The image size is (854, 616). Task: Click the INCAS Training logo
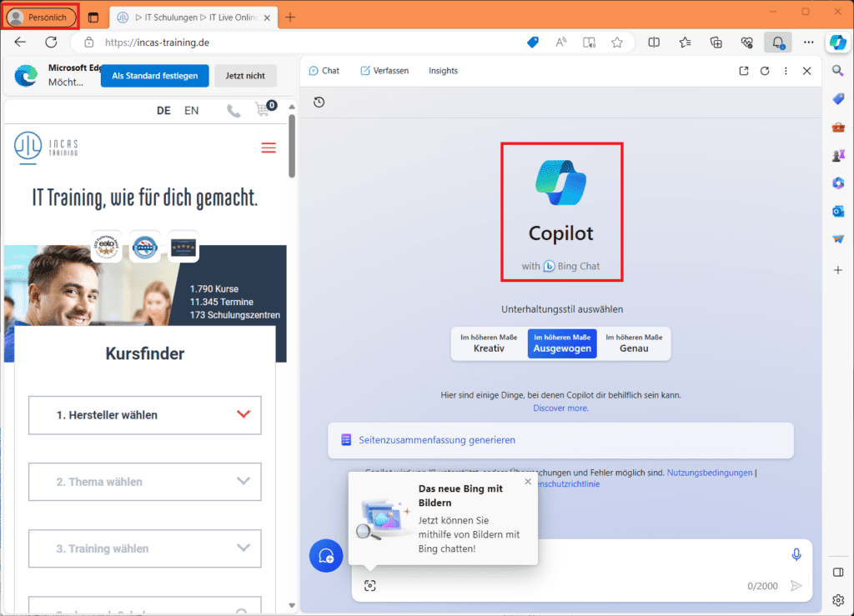[47, 148]
